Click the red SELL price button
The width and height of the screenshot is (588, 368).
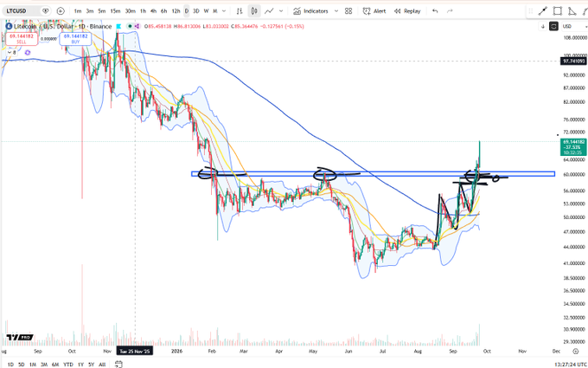click(x=22, y=39)
